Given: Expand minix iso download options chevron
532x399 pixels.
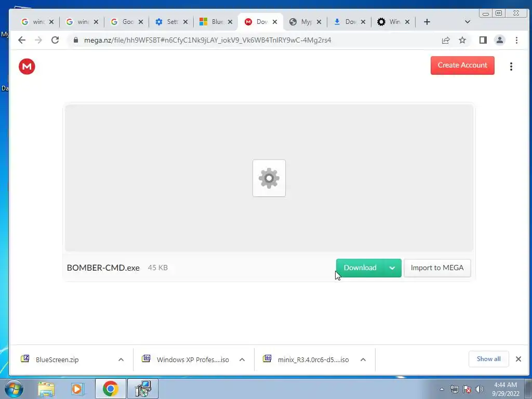Looking at the screenshot, I should click(x=363, y=360).
